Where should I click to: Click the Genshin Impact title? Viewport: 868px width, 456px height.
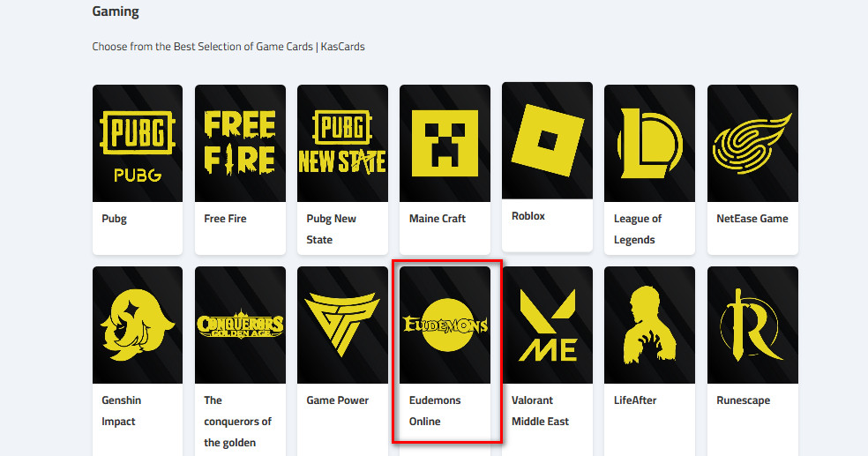tap(121, 411)
